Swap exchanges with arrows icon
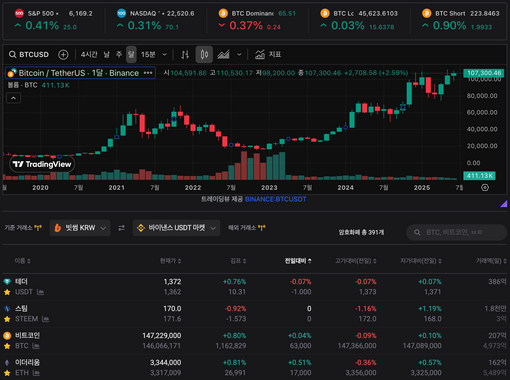This screenshot has height=380, width=510. pos(121,228)
